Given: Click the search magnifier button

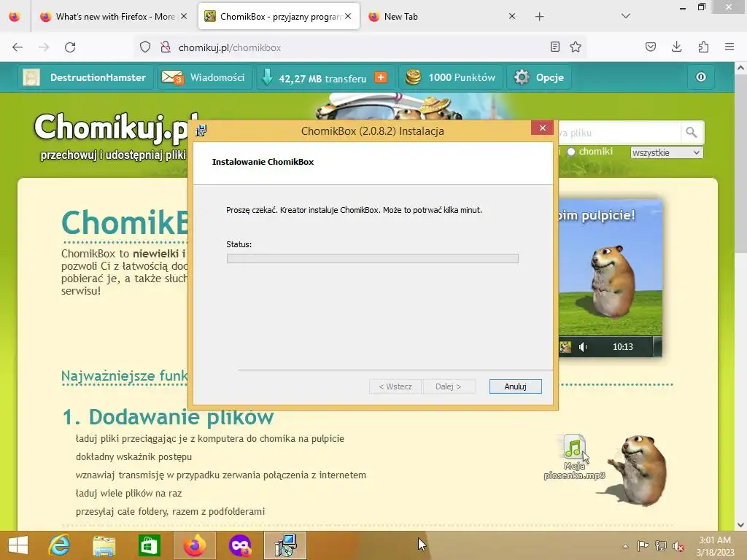Looking at the screenshot, I should (x=692, y=133).
